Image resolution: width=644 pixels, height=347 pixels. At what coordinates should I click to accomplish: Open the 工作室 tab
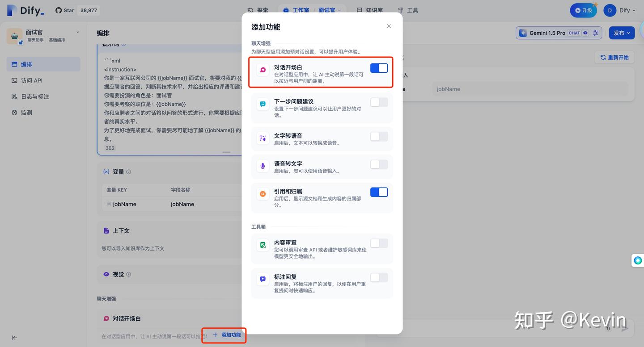(296, 10)
